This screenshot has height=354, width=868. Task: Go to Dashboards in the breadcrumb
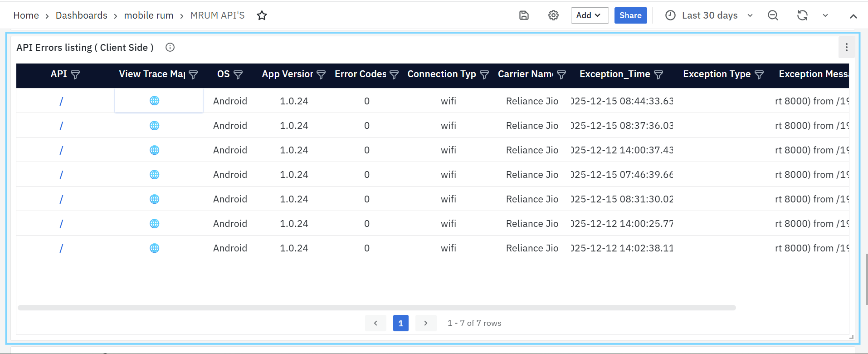point(82,15)
